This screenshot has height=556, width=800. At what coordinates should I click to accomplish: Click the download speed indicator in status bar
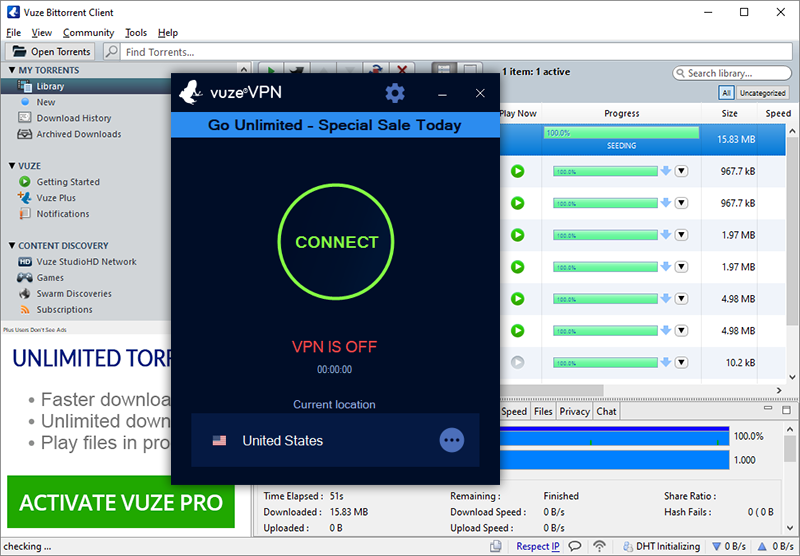pos(729,546)
